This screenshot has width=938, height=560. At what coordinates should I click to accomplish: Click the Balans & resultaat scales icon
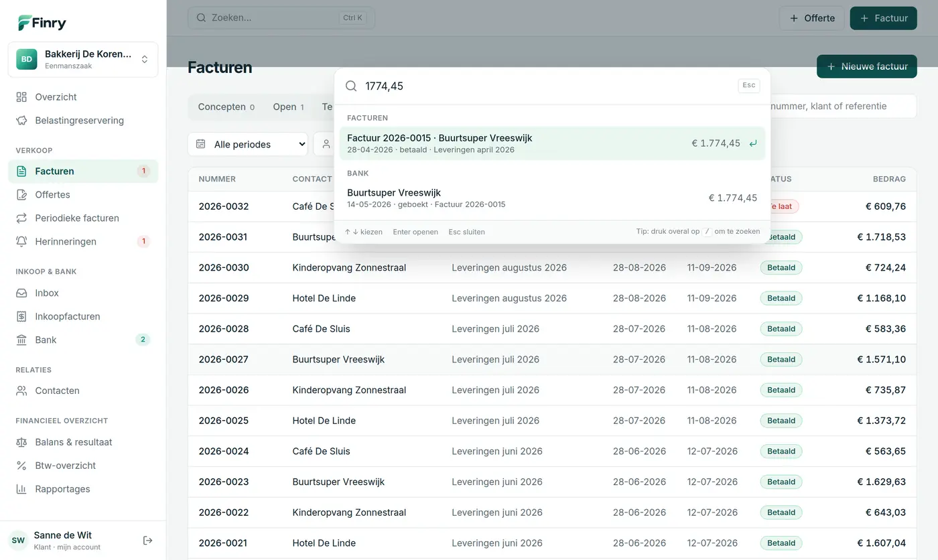pyautogui.click(x=21, y=443)
